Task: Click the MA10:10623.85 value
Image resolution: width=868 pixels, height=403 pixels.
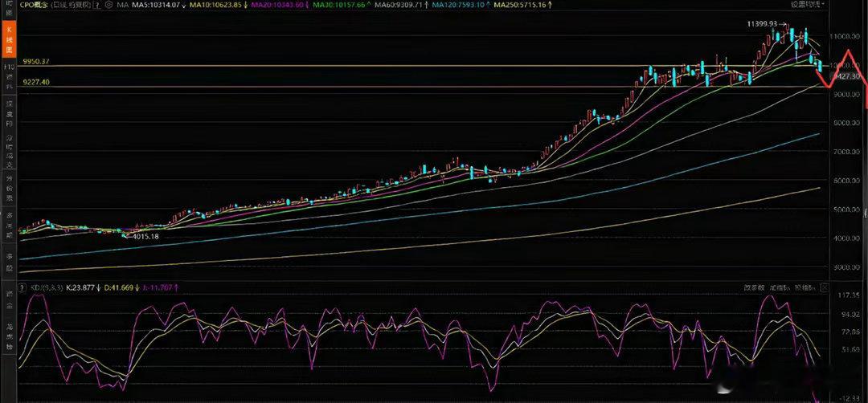Action: (x=216, y=5)
